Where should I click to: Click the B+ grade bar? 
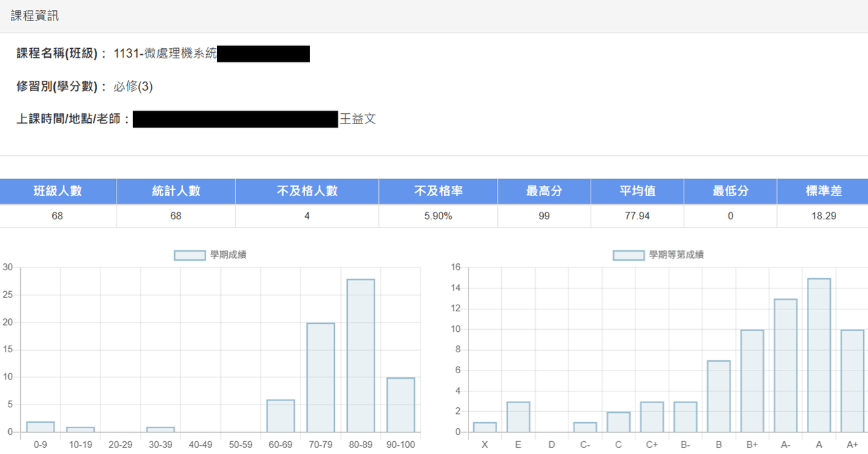tap(752, 381)
